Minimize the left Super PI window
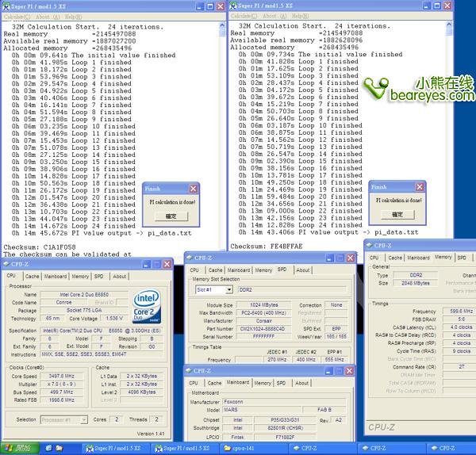476x455 pixels. [200, 6]
